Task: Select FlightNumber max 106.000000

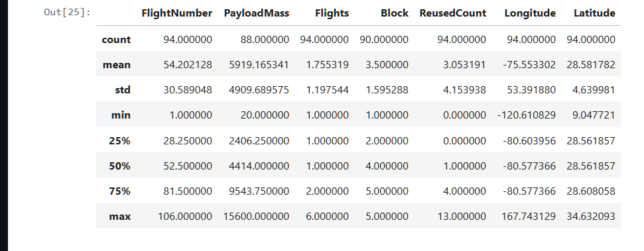Action: tap(185, 217)
